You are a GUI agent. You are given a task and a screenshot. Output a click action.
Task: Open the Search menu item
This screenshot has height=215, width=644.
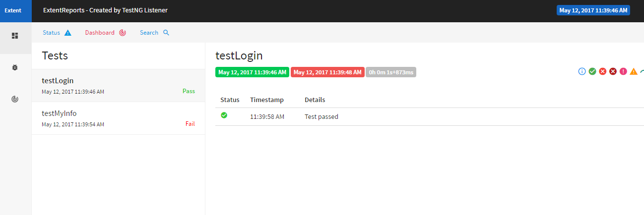click(155, 33)
